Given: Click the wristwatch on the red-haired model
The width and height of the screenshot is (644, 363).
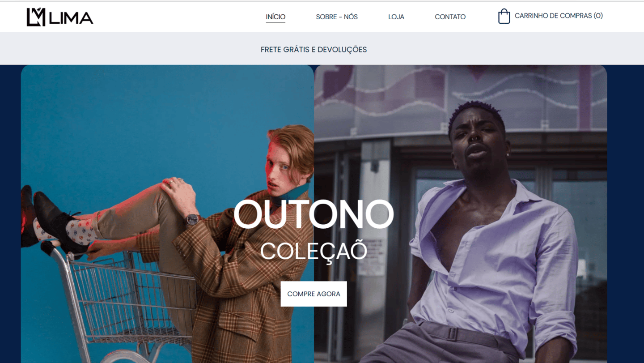Looking at the screenshot, I should pos(192,219).
